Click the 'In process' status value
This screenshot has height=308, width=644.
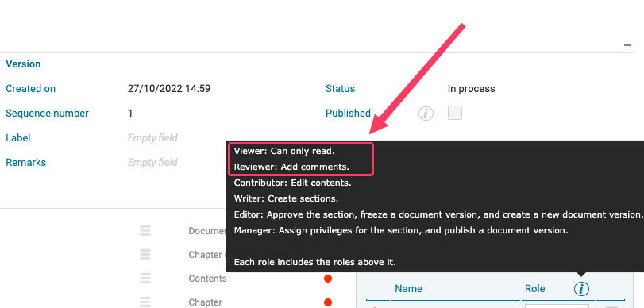click(471, 89)
